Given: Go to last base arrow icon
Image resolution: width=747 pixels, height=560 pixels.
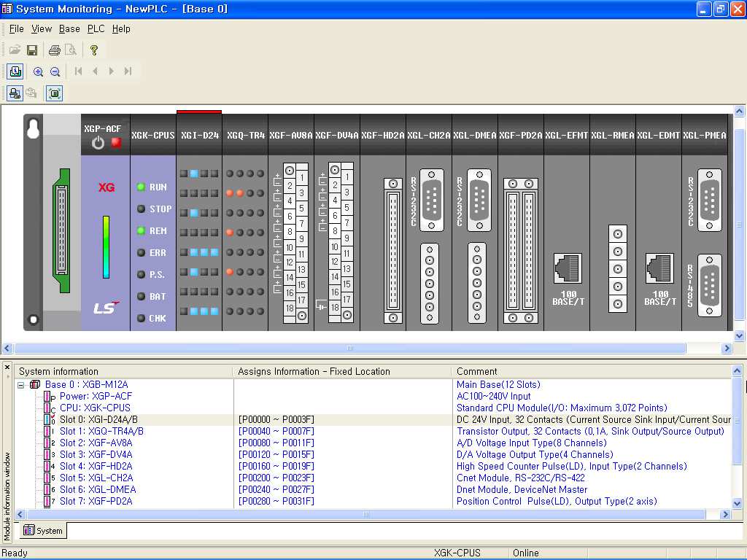Looking at the screenshot, I should click(128, 71).
